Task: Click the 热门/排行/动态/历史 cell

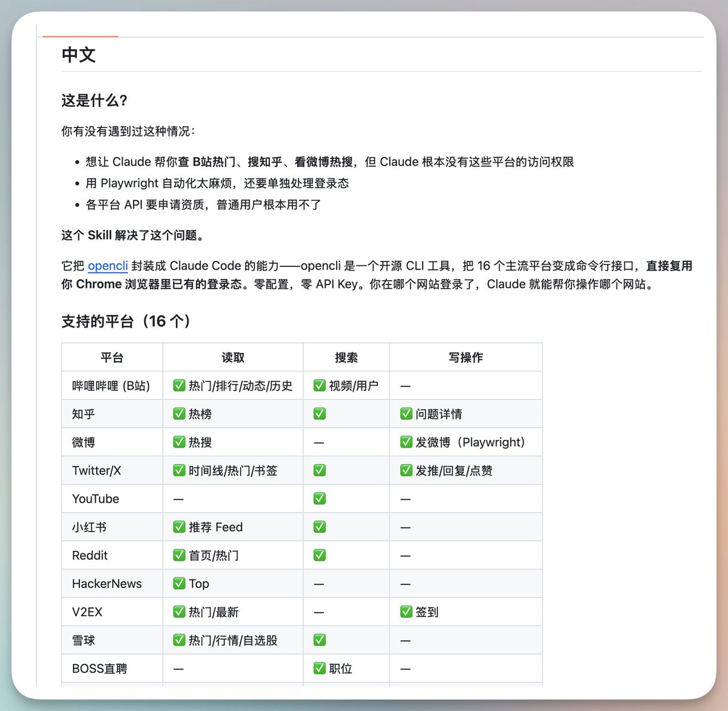Action: (233, 386)
